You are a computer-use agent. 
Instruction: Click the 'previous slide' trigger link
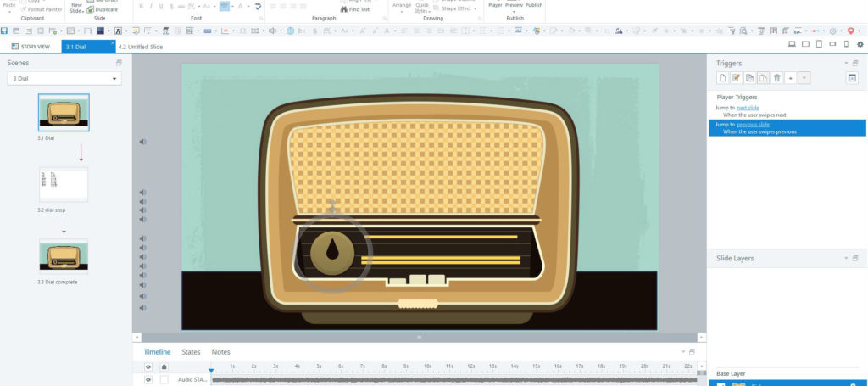pyautogui.click(x=753, y=125)
